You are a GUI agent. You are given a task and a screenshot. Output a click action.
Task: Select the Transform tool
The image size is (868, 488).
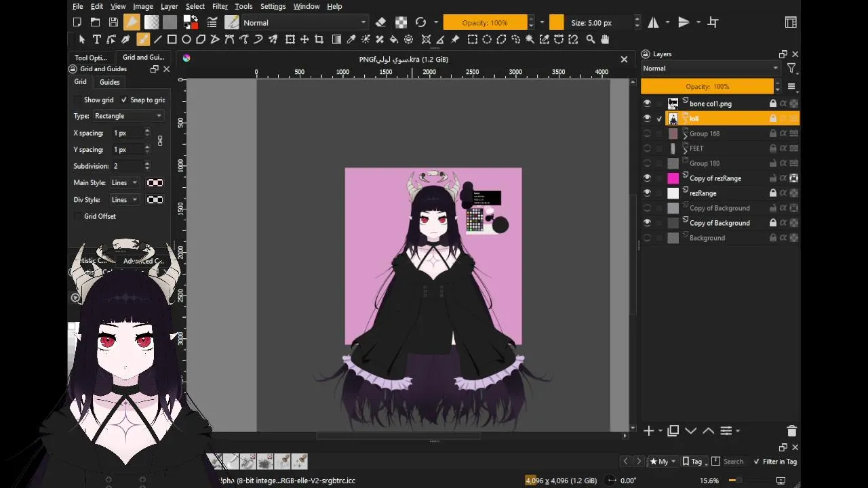tap(290, 39)
